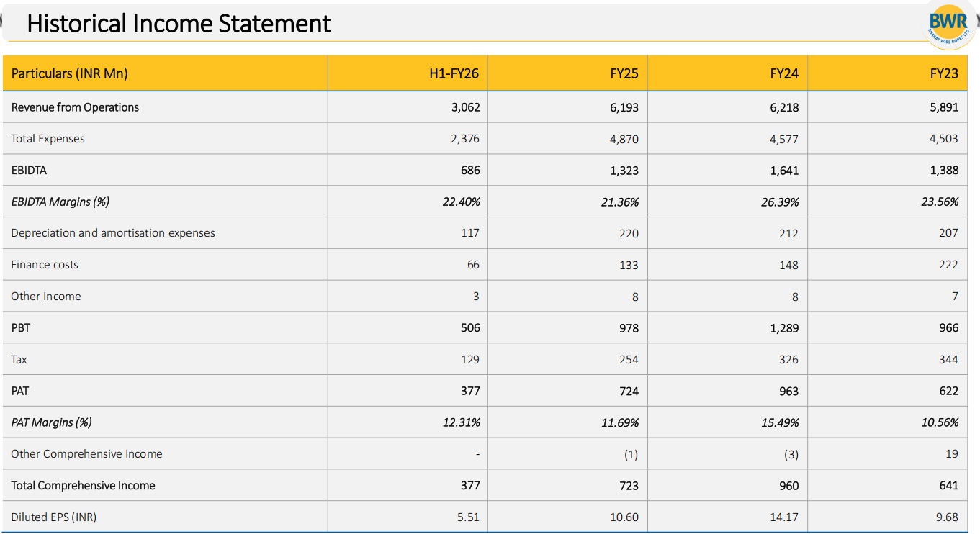Click the FY23 Tax value 344
The image size is (980, 534).
(948, 360)
